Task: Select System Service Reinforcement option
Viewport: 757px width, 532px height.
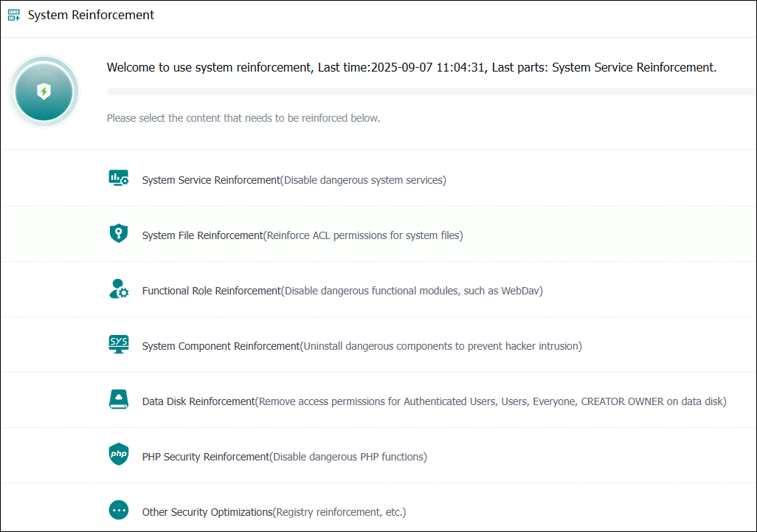Action: point(211,180)
